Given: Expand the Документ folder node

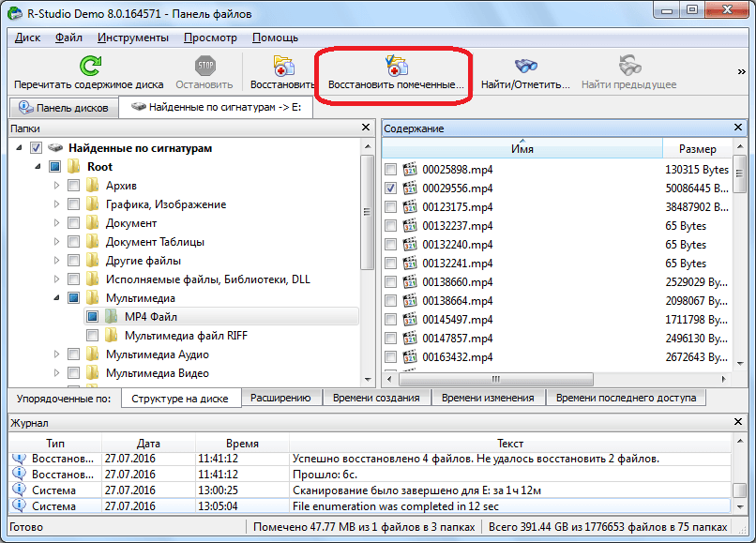Looking at the screenshot, I should 56,223.
